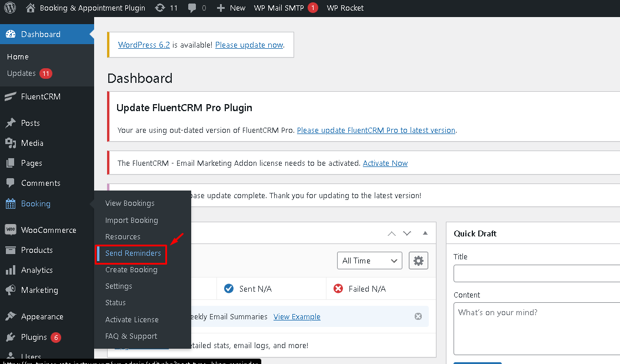Click the Plugins count badge 6
This screenshot has width=620, height=364.
pyautogui.click(x=56, y=338)
